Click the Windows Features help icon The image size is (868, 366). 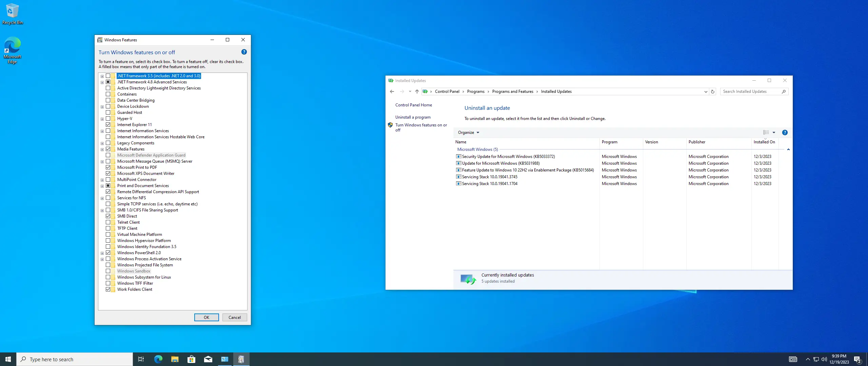[244, 52]
